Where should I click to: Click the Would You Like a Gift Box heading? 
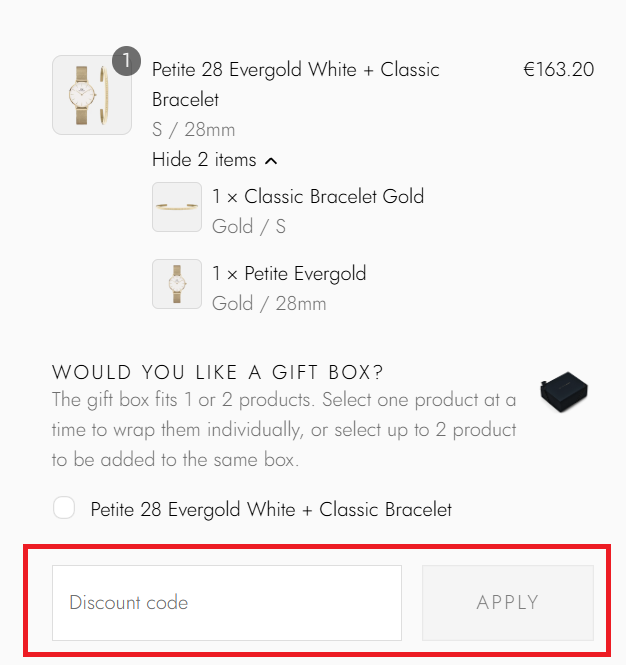[217, 373]
